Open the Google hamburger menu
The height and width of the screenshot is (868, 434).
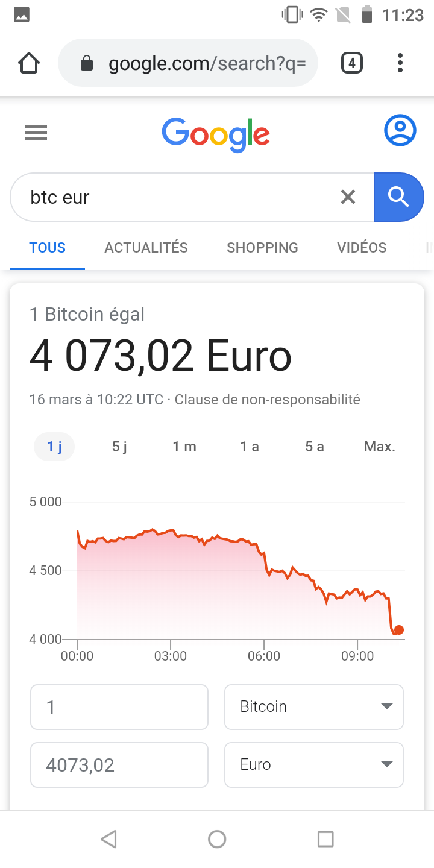(x=36, y=133)
